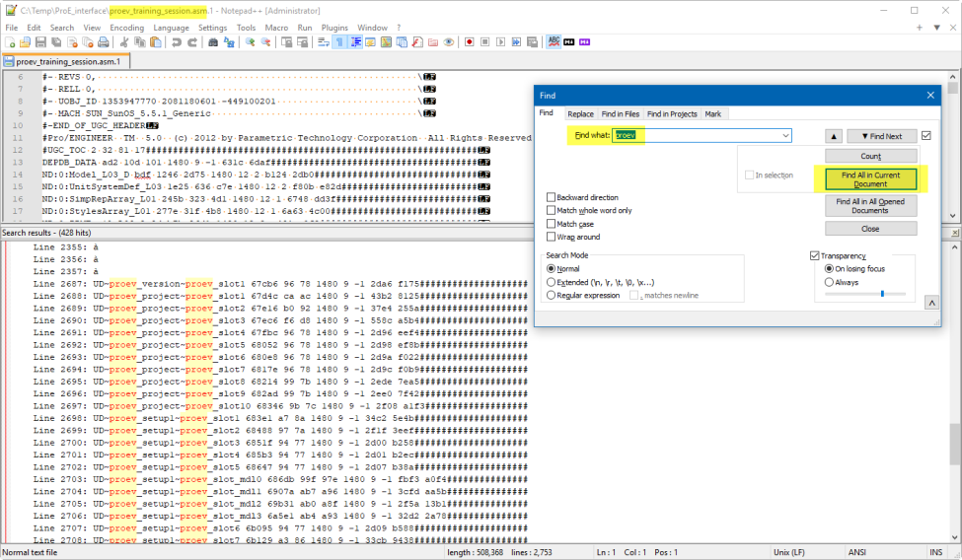The height and width of the screenshot is (560, 962).
Task: Click the Spell Check ABC toolbar icon
Action: tap(554, 42)
